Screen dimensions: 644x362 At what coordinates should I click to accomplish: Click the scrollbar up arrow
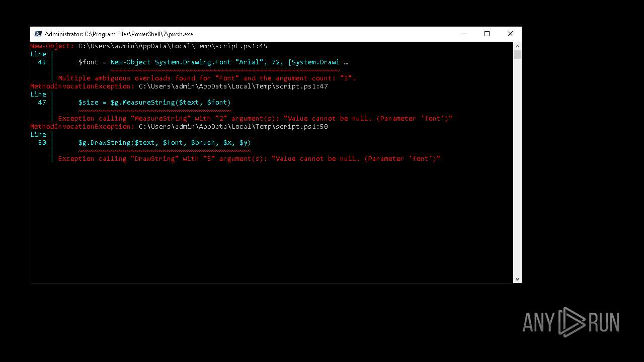tap(517, 46)
